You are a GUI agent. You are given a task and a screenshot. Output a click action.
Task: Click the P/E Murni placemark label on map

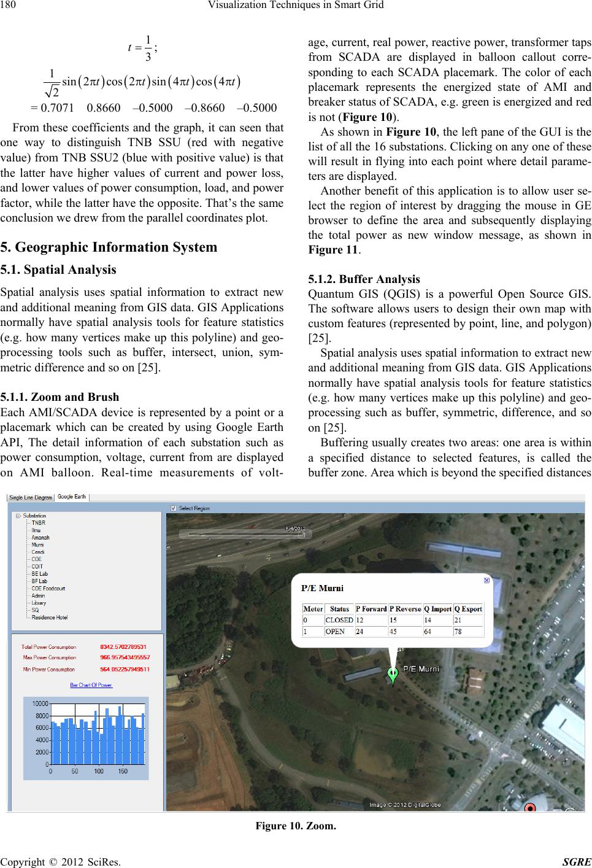[421, 668]
